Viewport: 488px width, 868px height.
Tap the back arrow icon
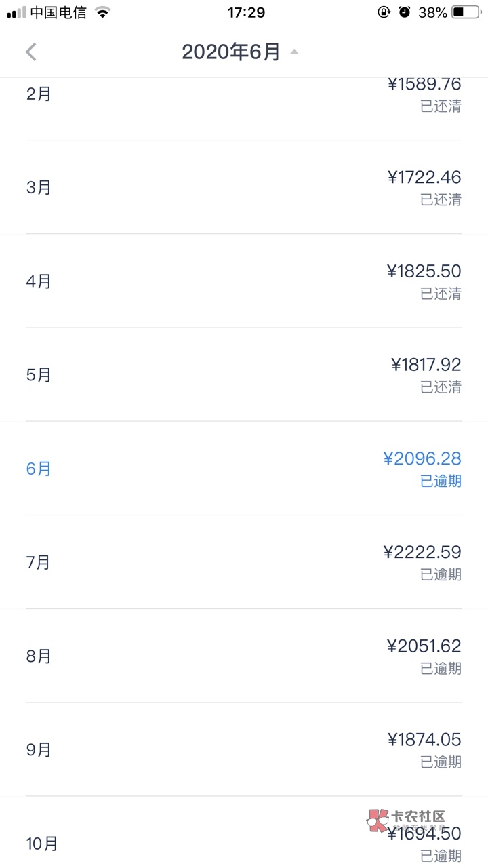coord(31,52)
